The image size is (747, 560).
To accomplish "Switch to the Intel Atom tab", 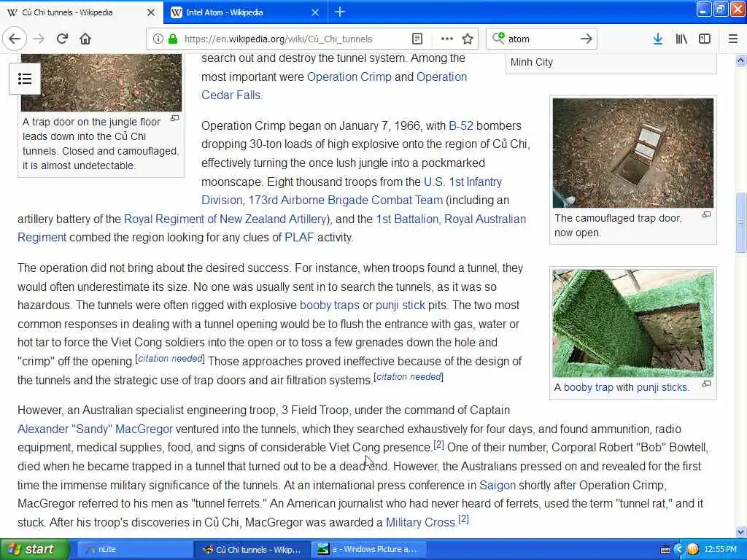I will [245, 12].
